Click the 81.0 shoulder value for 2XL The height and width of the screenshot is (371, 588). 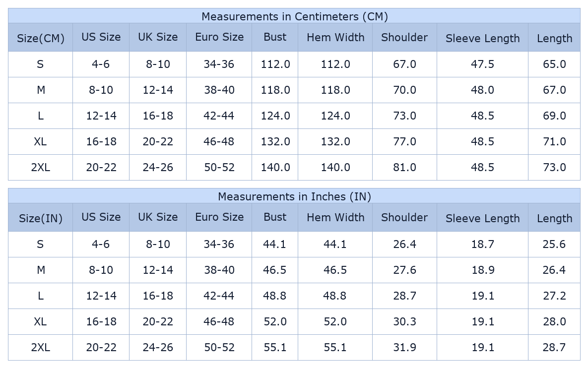tap(404, 167)
